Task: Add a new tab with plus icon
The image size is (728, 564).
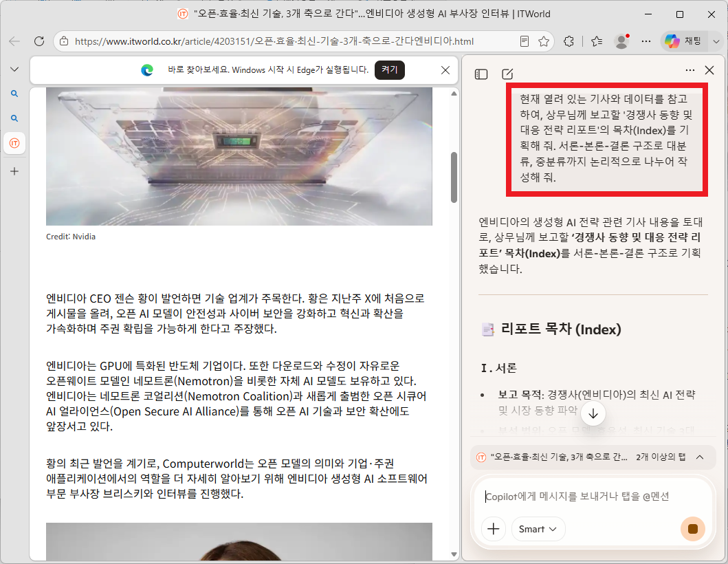Action: pyautogui.click(x=14, y=171)
